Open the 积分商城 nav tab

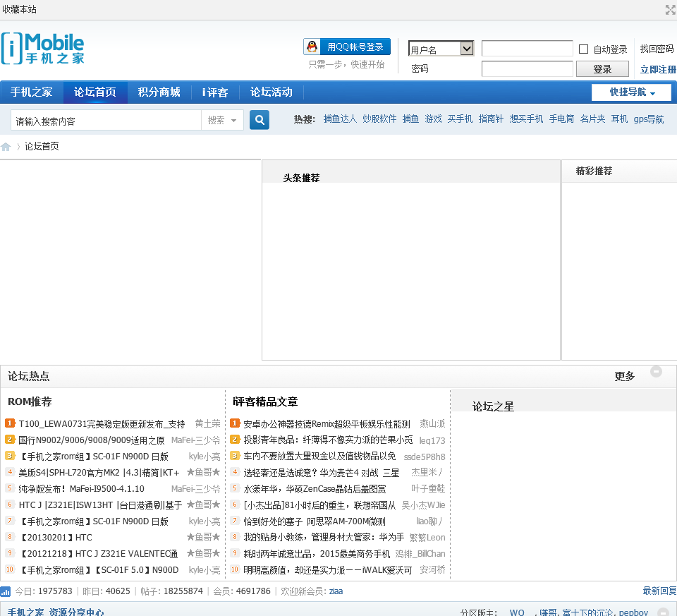159,92
